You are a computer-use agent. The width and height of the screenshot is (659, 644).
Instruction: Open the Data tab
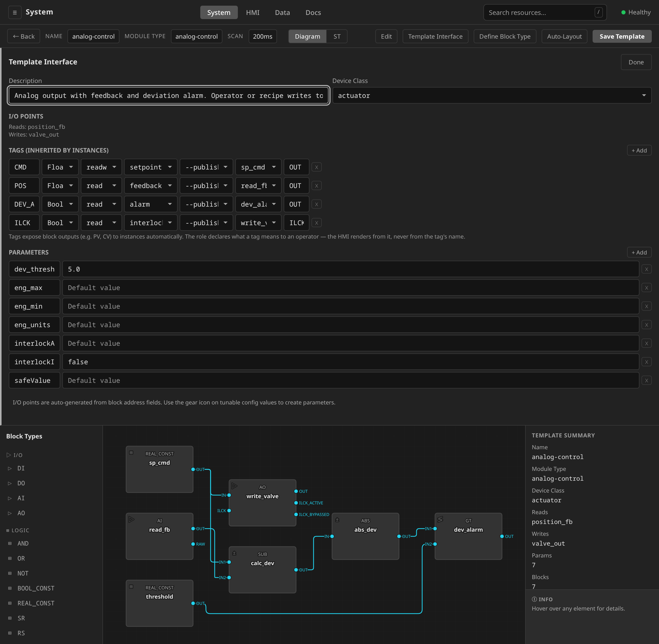(x=282, y=13)
